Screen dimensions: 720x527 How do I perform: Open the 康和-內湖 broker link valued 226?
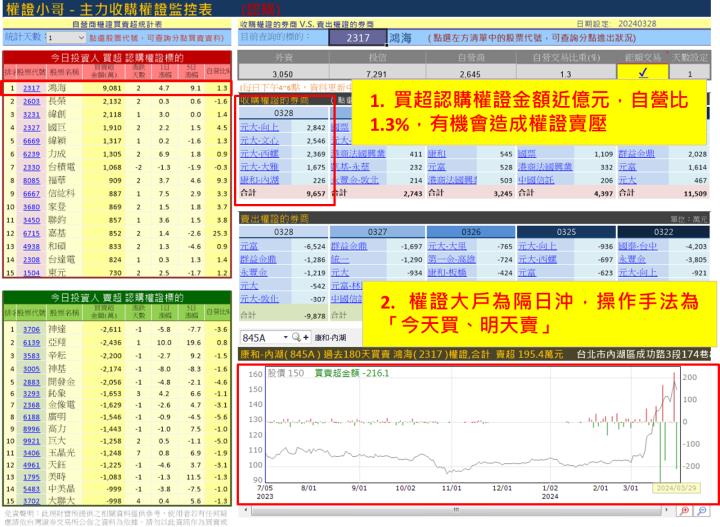pyautogui.click(x=259, y=180)
